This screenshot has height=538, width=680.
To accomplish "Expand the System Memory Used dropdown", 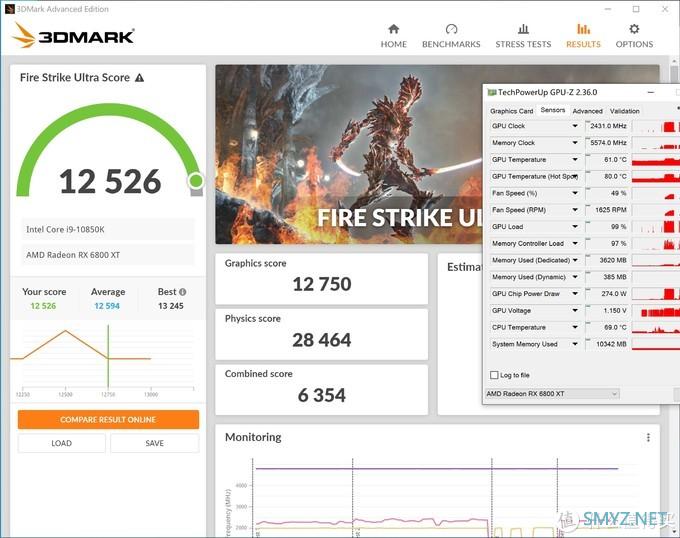I will 575,344.
